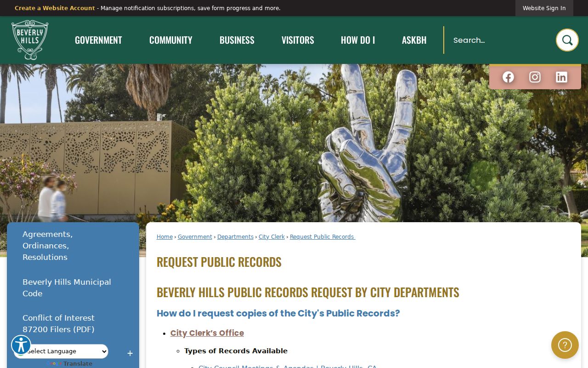Open the AskBH menu

[x=414, y=40]
